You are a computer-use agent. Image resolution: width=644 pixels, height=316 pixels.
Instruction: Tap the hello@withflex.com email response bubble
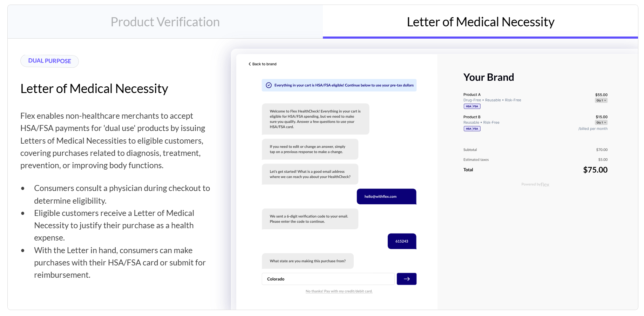pos(386,197)
